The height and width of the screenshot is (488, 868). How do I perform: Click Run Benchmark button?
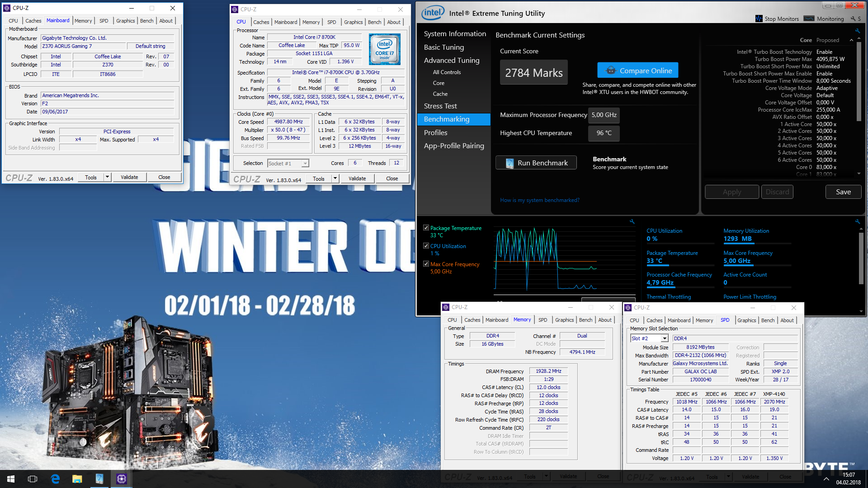pos(536,163)
